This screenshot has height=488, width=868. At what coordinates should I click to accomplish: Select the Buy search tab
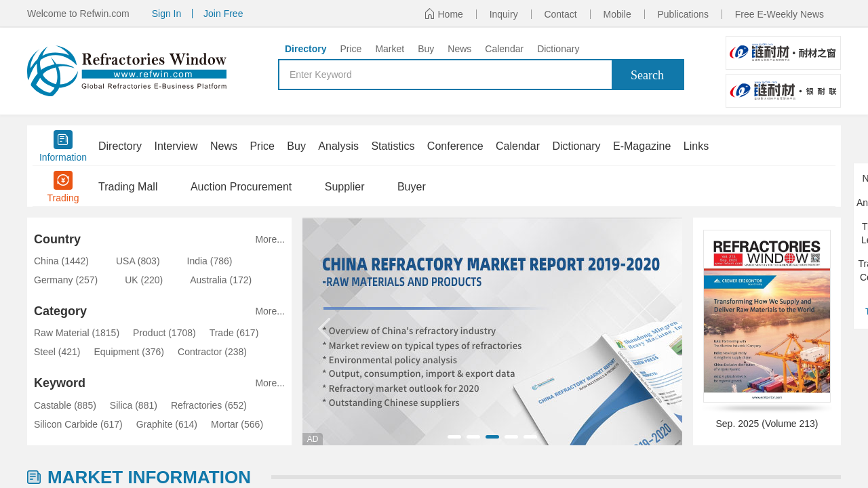click(x=426, y=49)
